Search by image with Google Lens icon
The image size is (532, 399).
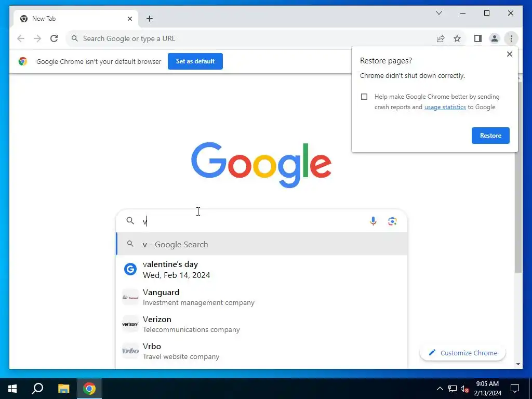point(392,221)
